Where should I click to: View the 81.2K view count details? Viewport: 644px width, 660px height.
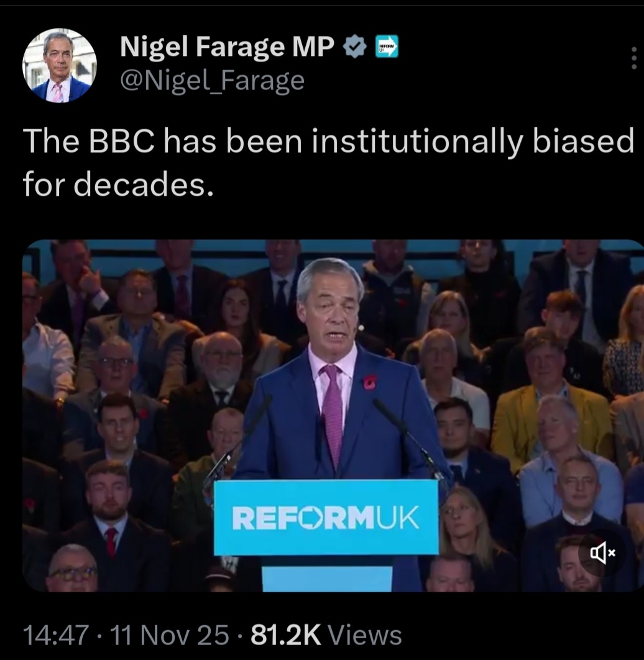click(x=286, y=635)
